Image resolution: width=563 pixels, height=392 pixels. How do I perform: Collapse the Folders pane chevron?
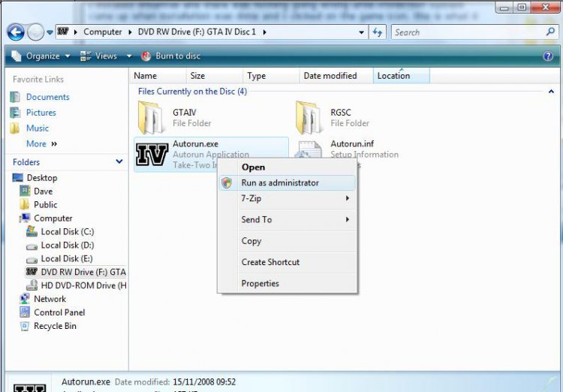[x=119, y=162]
